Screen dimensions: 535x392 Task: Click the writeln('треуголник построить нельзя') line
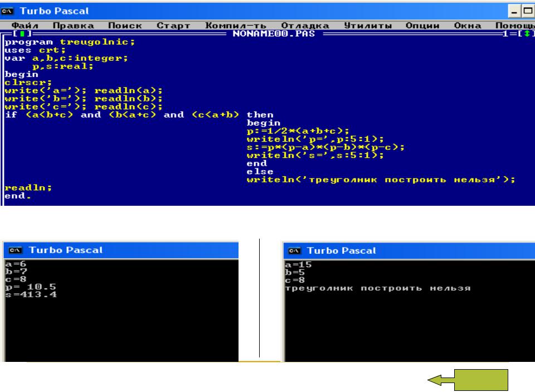coord(381,180)
